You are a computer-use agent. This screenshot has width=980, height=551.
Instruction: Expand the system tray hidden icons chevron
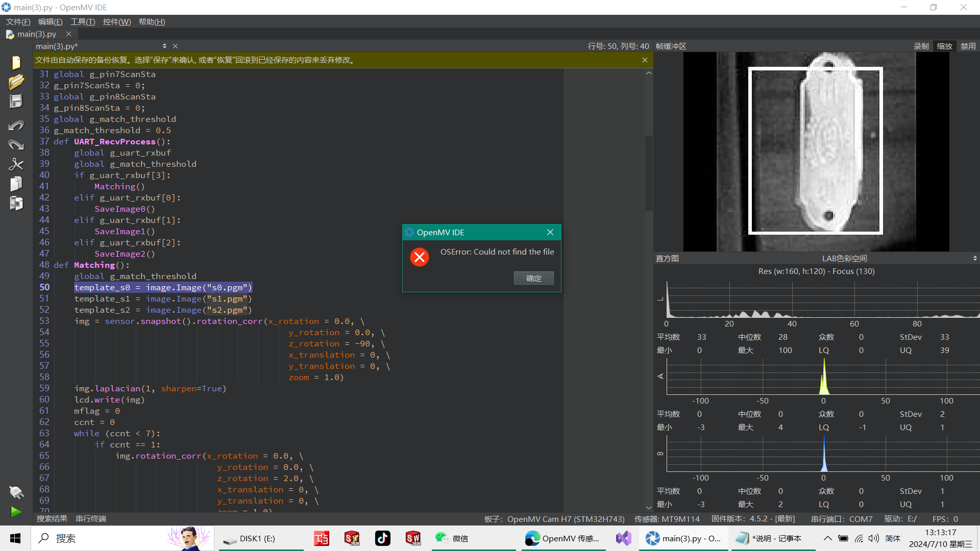coord(827,538)
